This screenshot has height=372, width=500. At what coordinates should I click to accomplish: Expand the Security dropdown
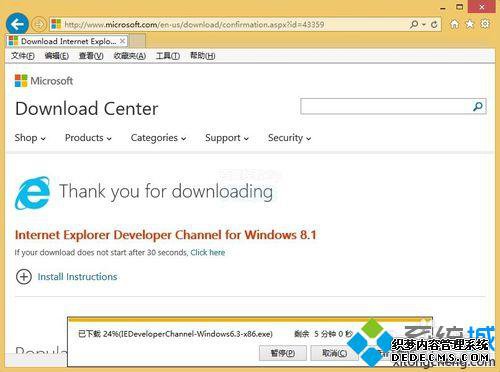tap(290, 138)
